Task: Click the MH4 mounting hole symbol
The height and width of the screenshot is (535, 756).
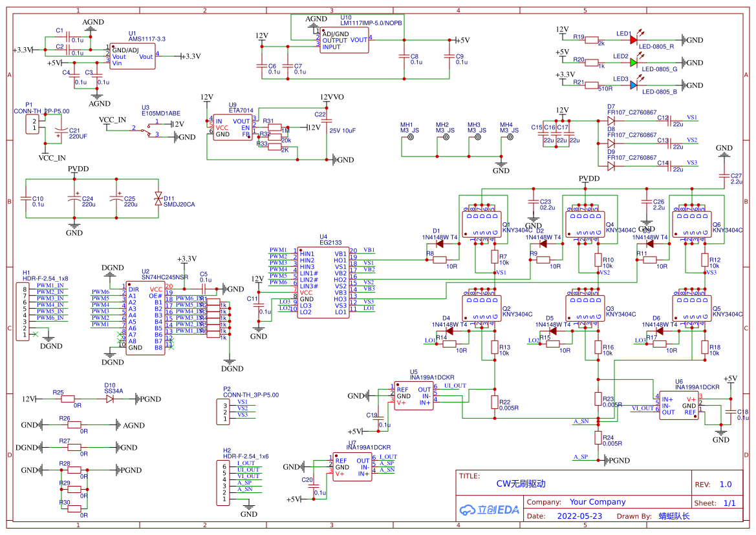Action: 511,137
